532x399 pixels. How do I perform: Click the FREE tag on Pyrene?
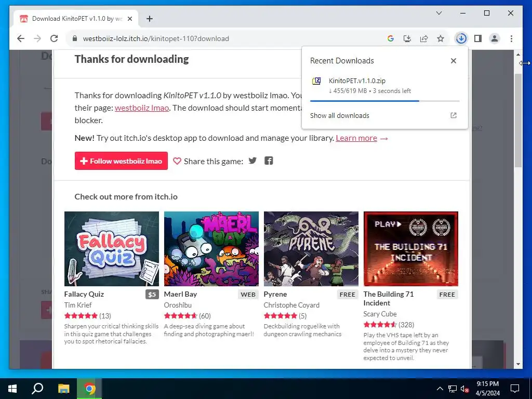click(348, 295)
